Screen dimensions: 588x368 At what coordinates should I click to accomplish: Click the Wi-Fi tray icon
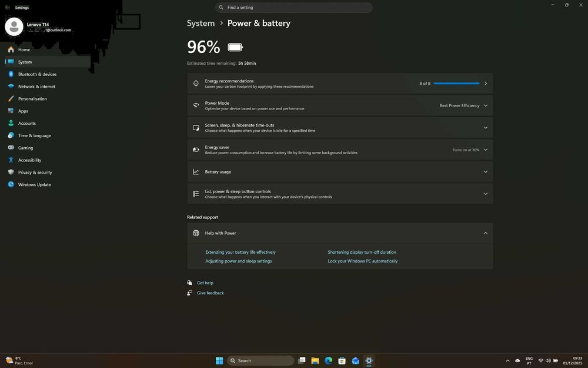point(541,360)
